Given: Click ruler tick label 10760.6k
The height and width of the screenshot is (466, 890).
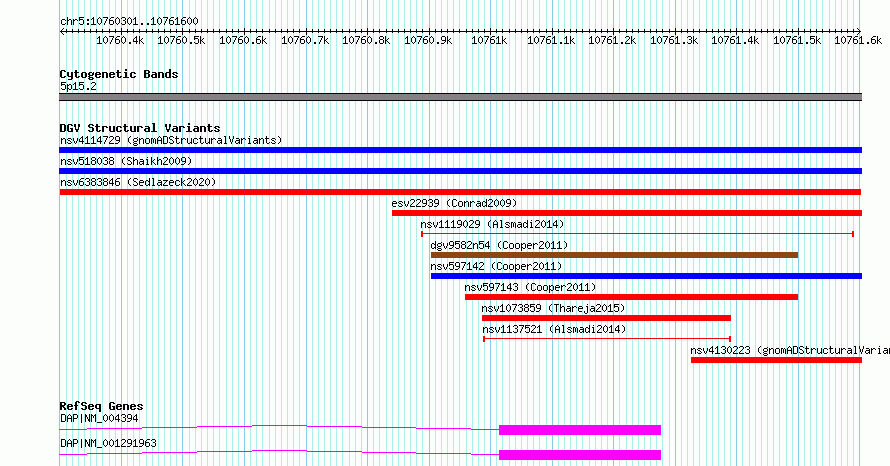Looking at the screenshot, I should coord(243,41).
